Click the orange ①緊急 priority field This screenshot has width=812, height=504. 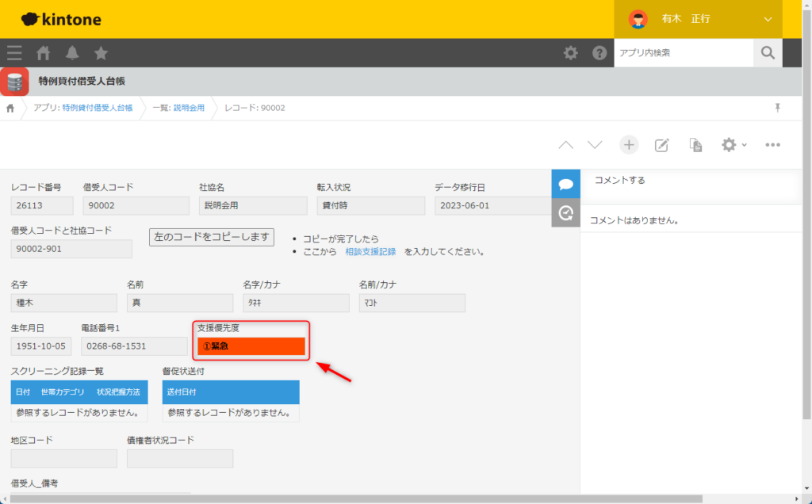[251, 346]
